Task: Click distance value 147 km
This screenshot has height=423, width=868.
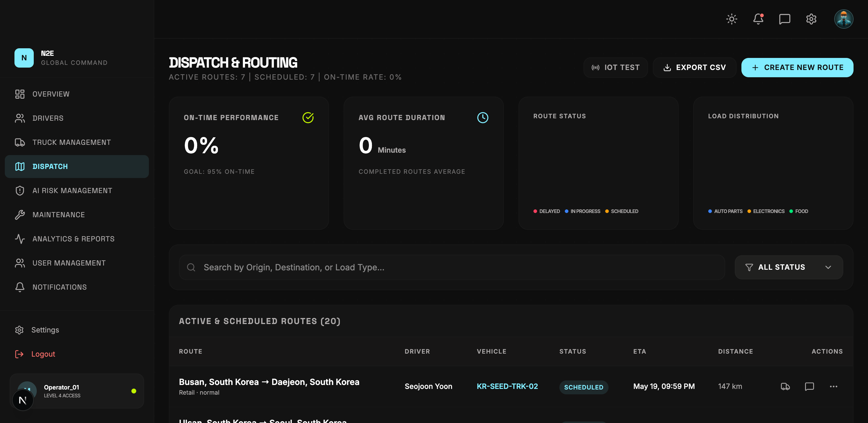Action: point(730,386)
